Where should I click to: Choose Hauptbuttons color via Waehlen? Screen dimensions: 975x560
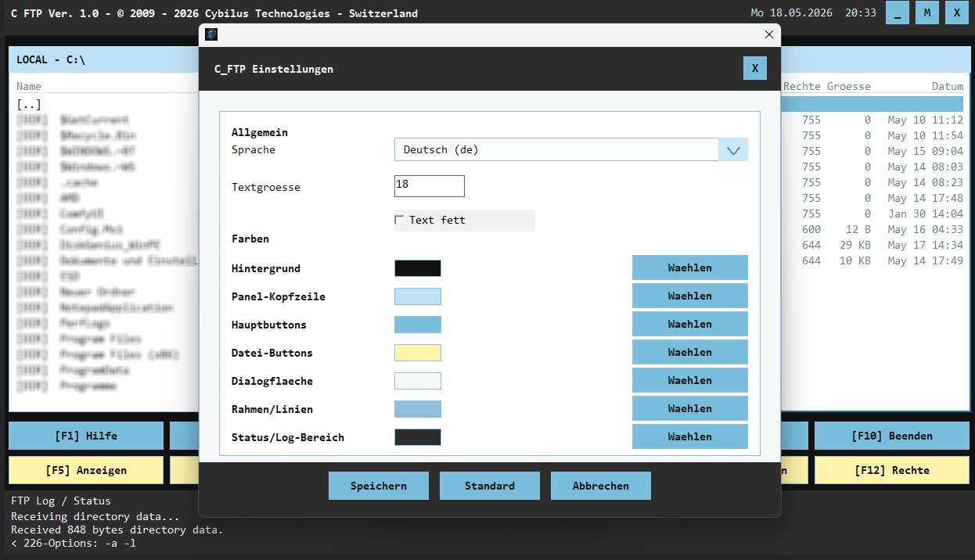pyautogui.click(x=690, y=324)
